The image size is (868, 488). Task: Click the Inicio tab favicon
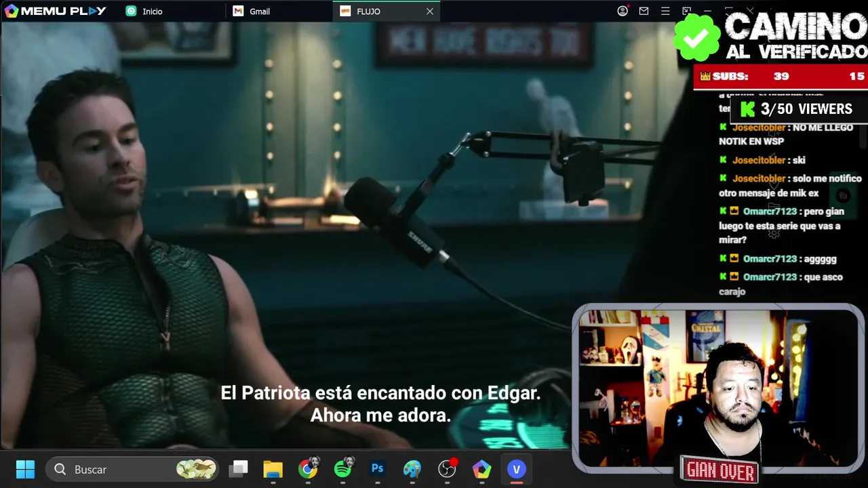(131, 11)
